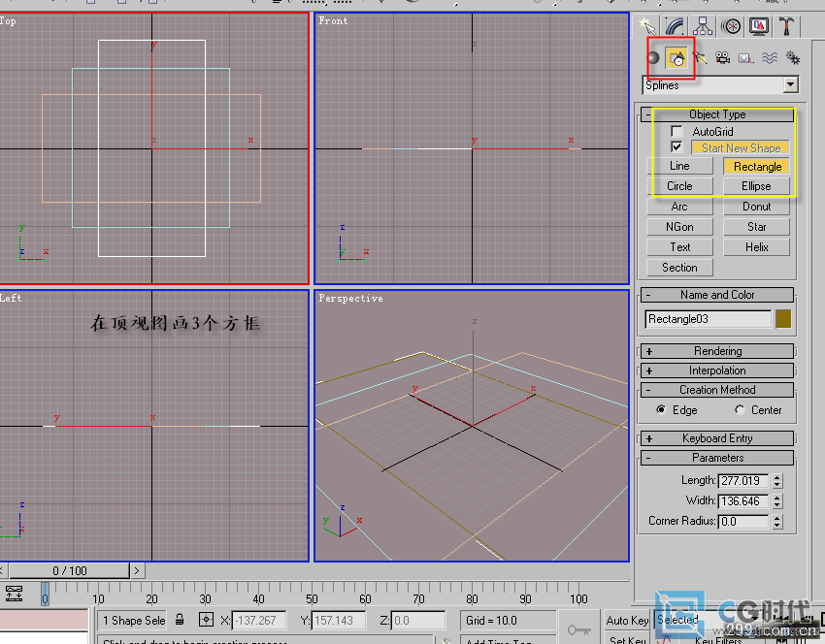Screen dimensions: 825x644
Task: Click the time slider next-frame arrow
Action: click(137, 570)
